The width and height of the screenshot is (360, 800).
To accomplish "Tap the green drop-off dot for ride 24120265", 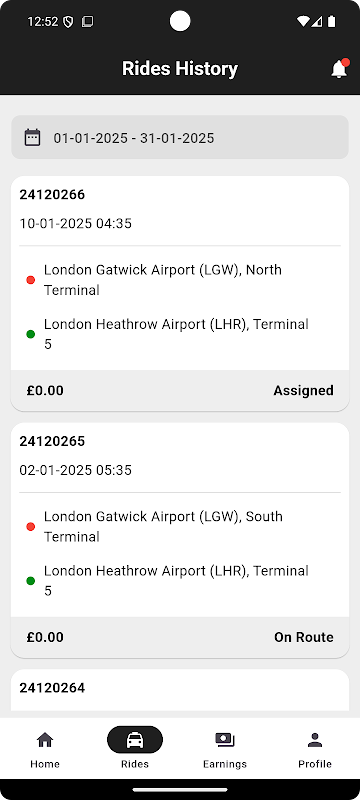I will pyautogui.click(x=31, y=581).
